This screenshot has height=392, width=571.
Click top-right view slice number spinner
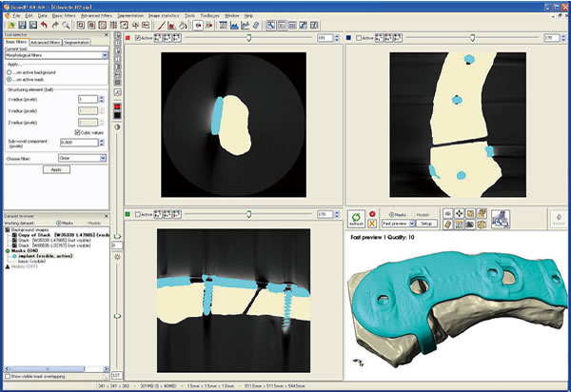click(563, 38)
